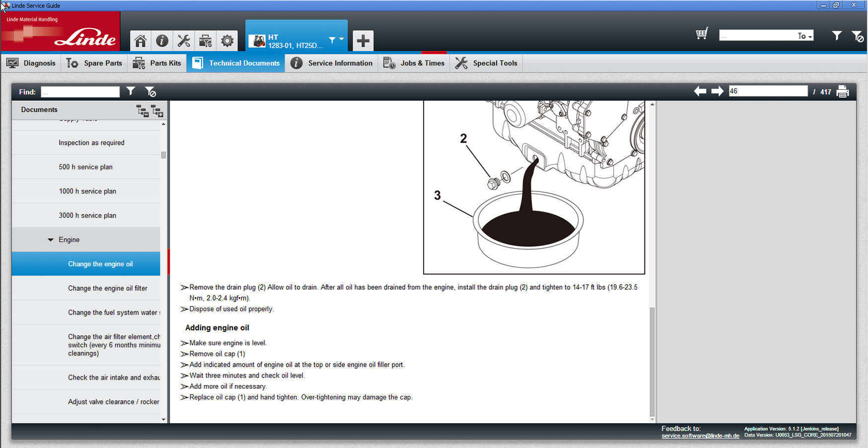Print the current document page
Viewport: 868px width, 448px height.
tap(843, 92)
